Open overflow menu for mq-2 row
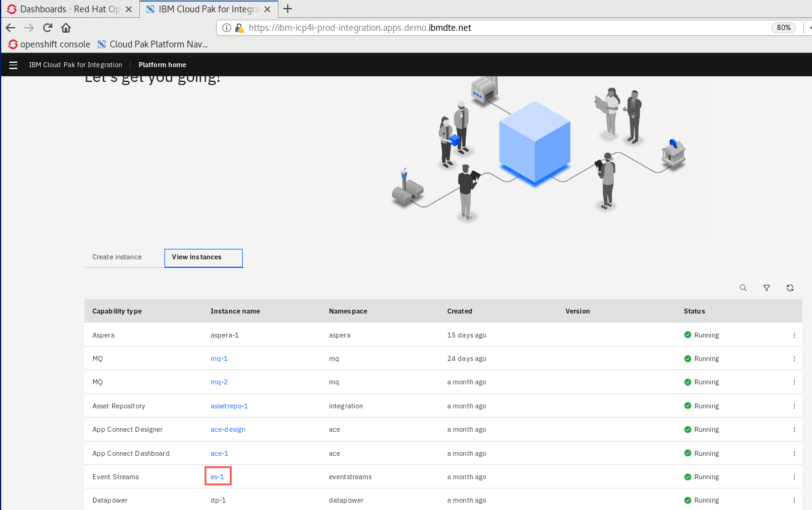 click(794, 382)
